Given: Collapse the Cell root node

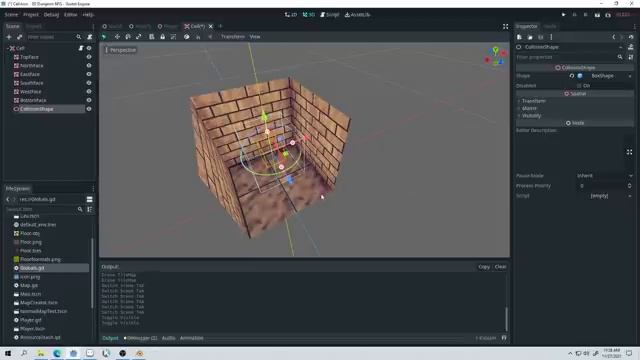Looking at the screenshot, I should [7, 48].
